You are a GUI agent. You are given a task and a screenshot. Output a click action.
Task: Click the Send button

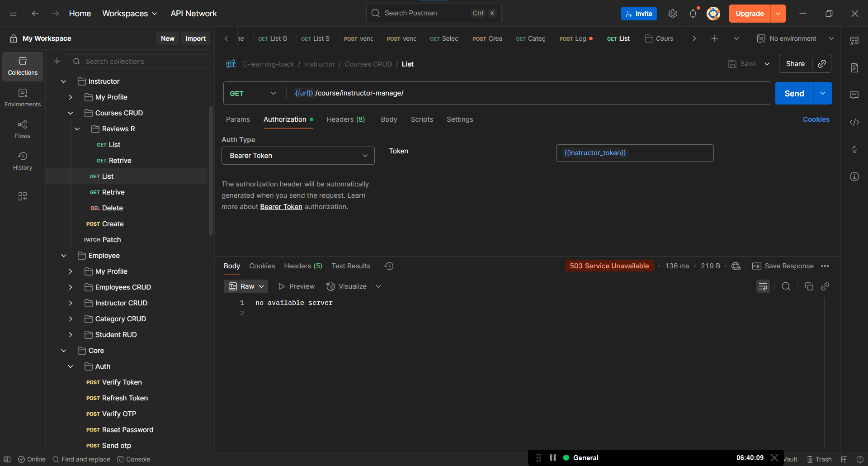pyautogui.click(x=794, y=93)
